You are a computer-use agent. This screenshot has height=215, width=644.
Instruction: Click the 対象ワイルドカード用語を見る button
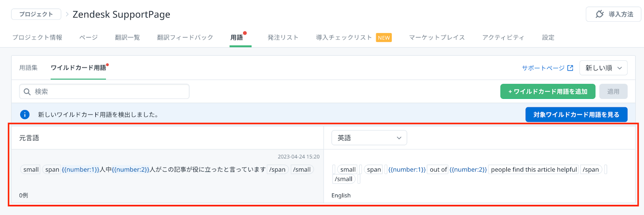[576, 115]
